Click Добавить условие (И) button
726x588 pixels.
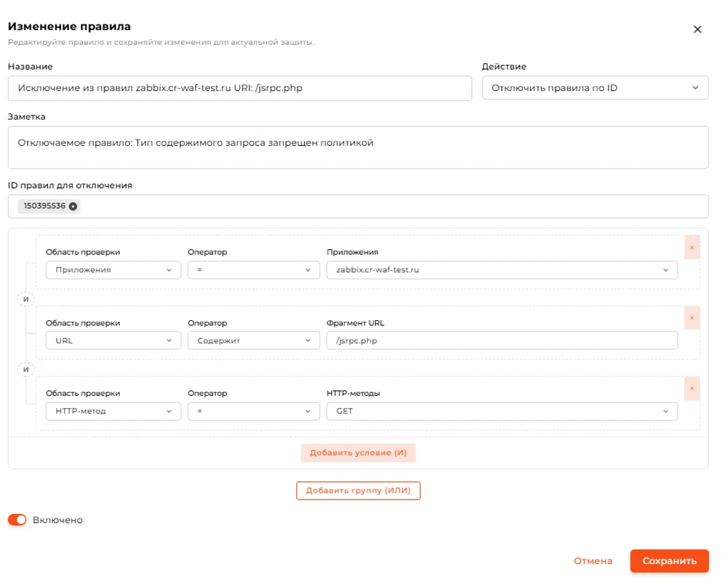click(358, 453)
